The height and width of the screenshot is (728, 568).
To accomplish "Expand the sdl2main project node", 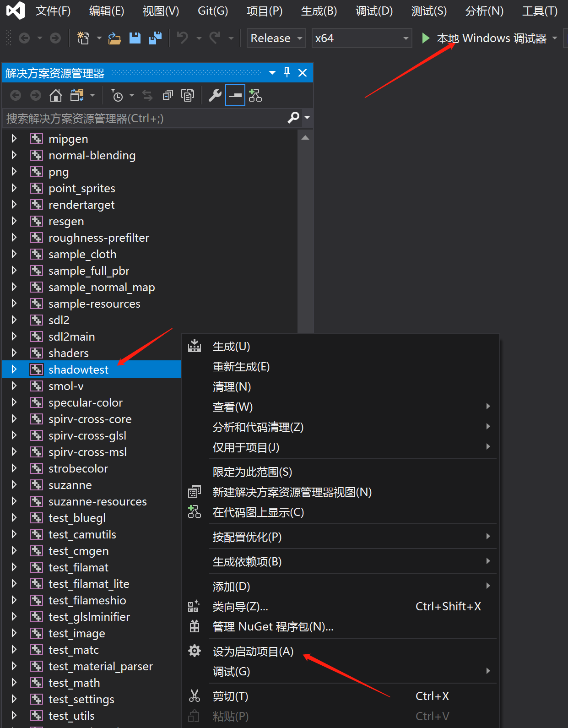I will 14,336.
